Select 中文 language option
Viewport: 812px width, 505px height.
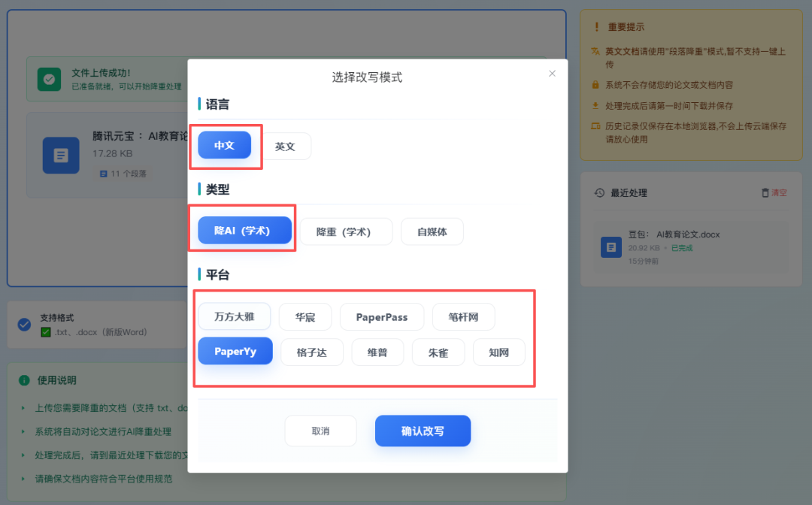coord(224,146)
